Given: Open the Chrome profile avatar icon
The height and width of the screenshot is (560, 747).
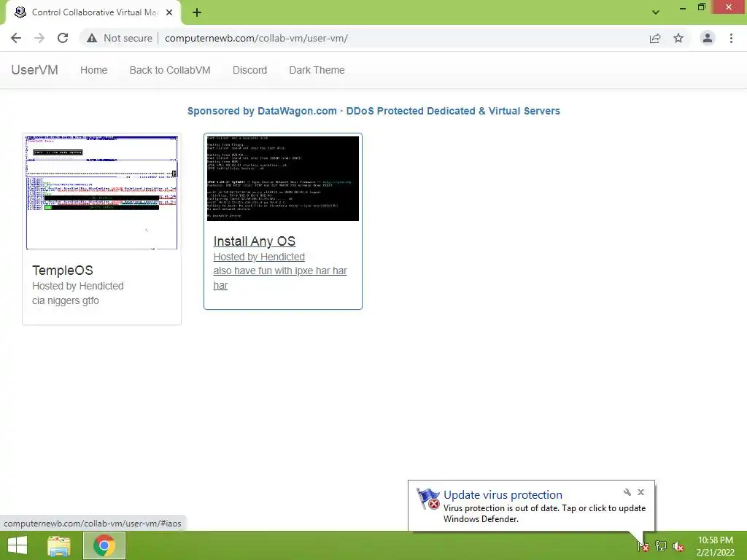Looking at the screenshot, I should click(x=708, y=38).
